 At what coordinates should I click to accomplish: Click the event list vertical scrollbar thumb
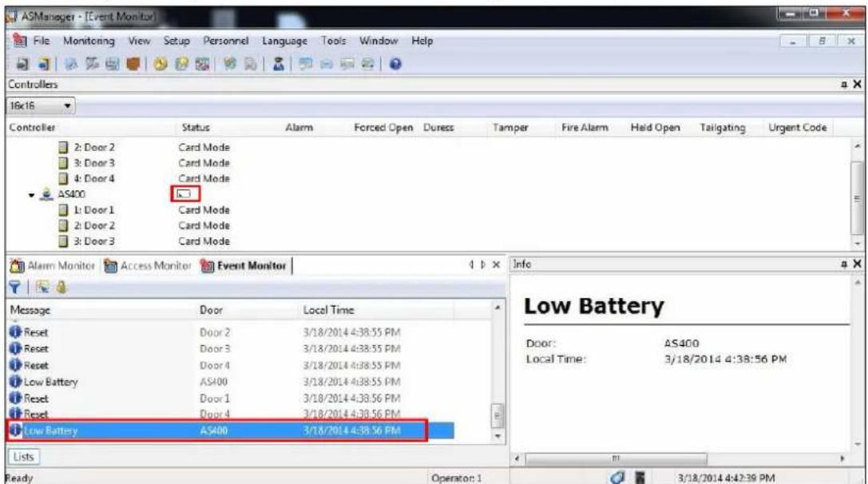497,416
